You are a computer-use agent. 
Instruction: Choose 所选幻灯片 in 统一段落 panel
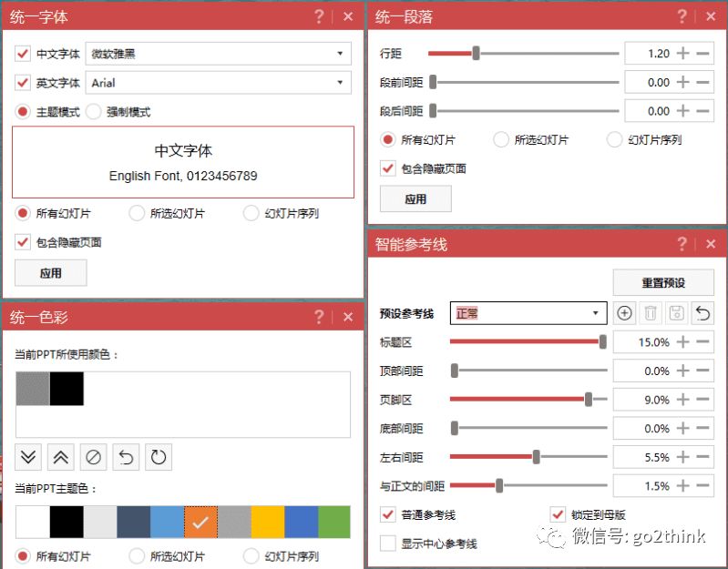[501, 139]
